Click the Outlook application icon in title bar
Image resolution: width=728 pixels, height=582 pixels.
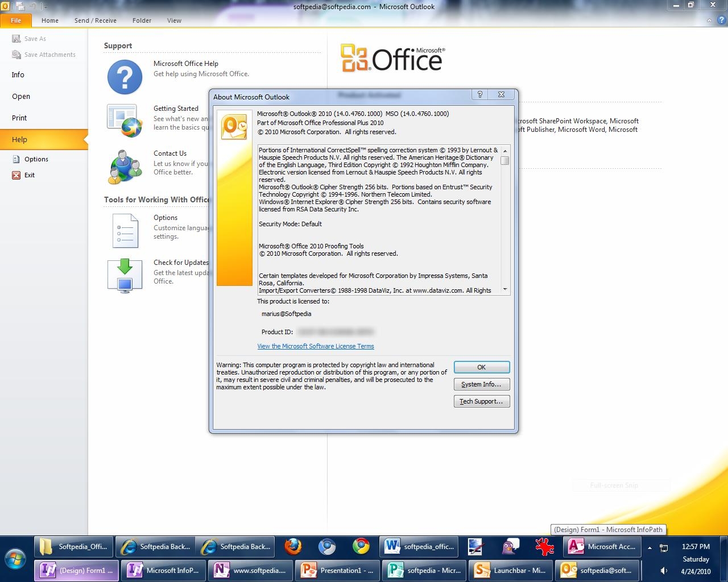tap(5, 6)
